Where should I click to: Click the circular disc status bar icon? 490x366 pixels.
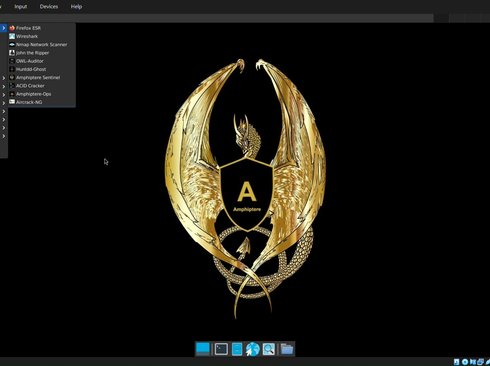point(465,362)
